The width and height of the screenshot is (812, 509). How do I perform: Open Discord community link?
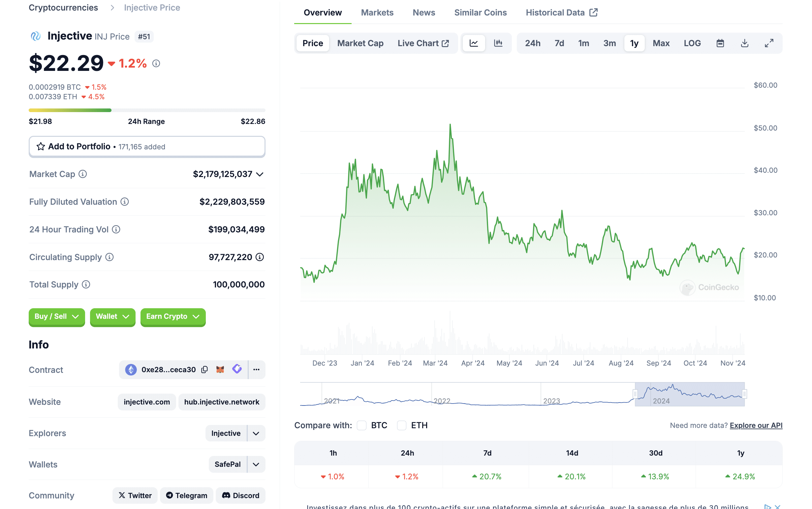click(x=241, y=495)
